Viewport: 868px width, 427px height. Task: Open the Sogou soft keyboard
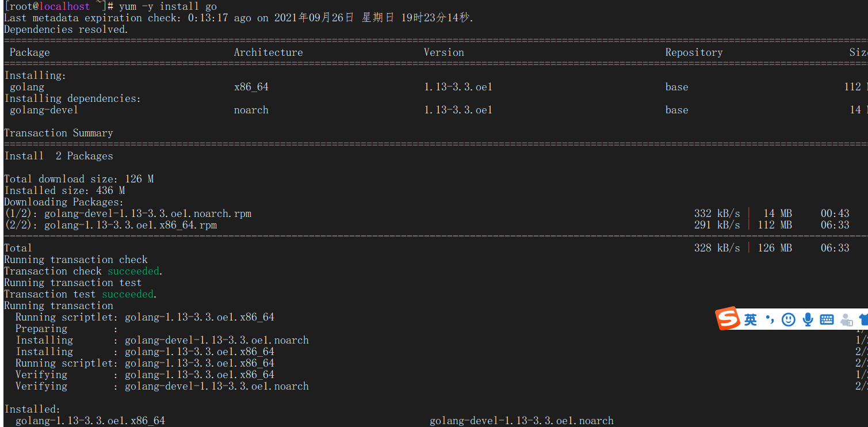click(827, 319)
